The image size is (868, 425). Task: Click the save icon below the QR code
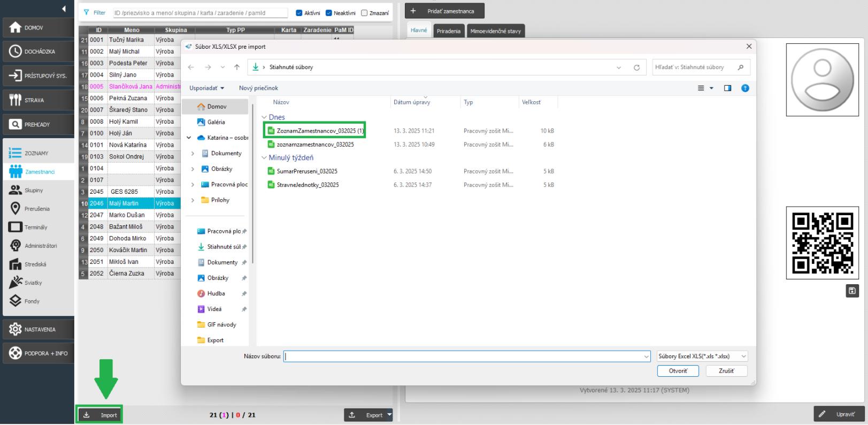[852, 291]
